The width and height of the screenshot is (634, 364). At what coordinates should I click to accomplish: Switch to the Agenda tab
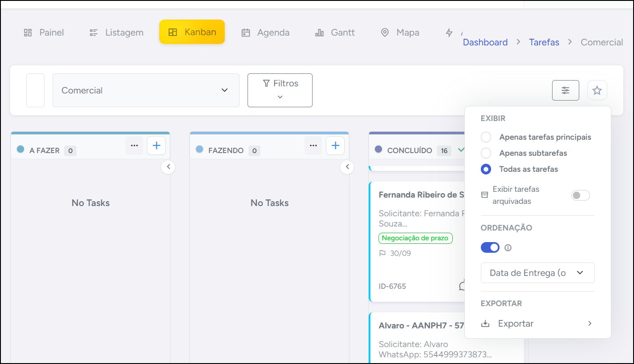click(265, 32)
